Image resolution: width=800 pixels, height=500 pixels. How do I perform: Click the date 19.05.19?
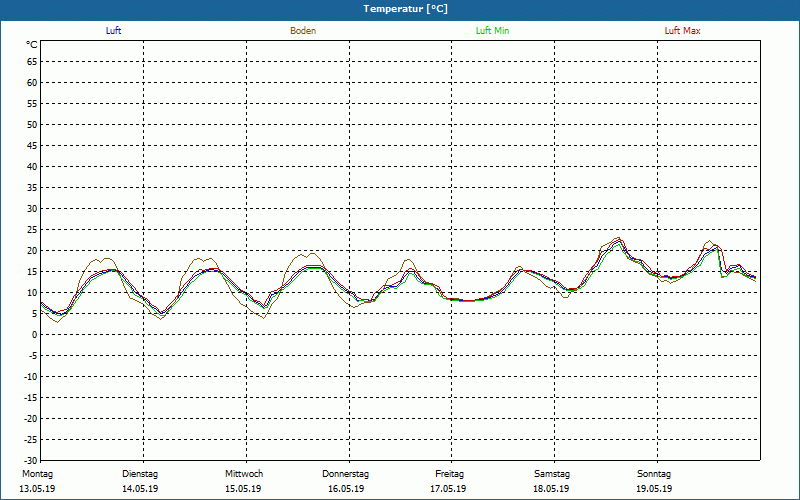click(654, 489)
